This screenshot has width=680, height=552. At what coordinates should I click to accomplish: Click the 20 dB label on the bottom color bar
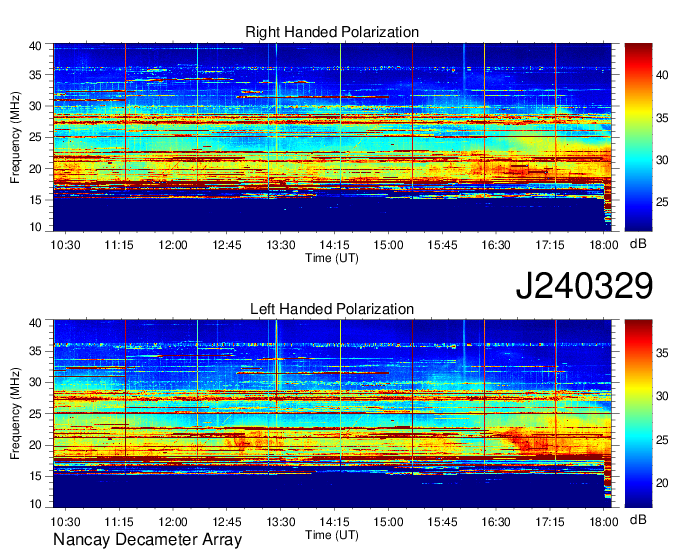pos(662,483)
